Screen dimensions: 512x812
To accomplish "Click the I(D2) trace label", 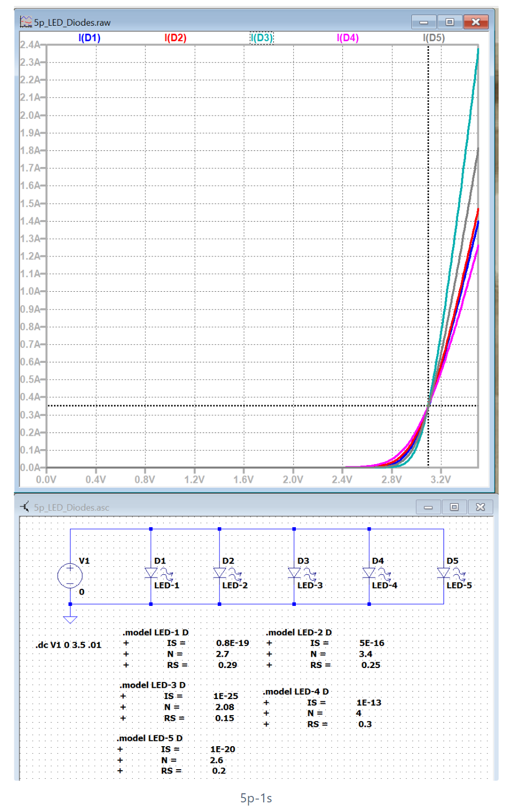I will pos(175,37).
